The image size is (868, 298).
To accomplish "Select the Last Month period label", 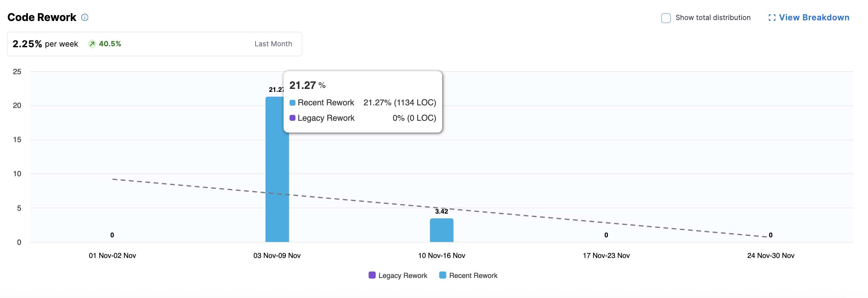I will point(273,44).
